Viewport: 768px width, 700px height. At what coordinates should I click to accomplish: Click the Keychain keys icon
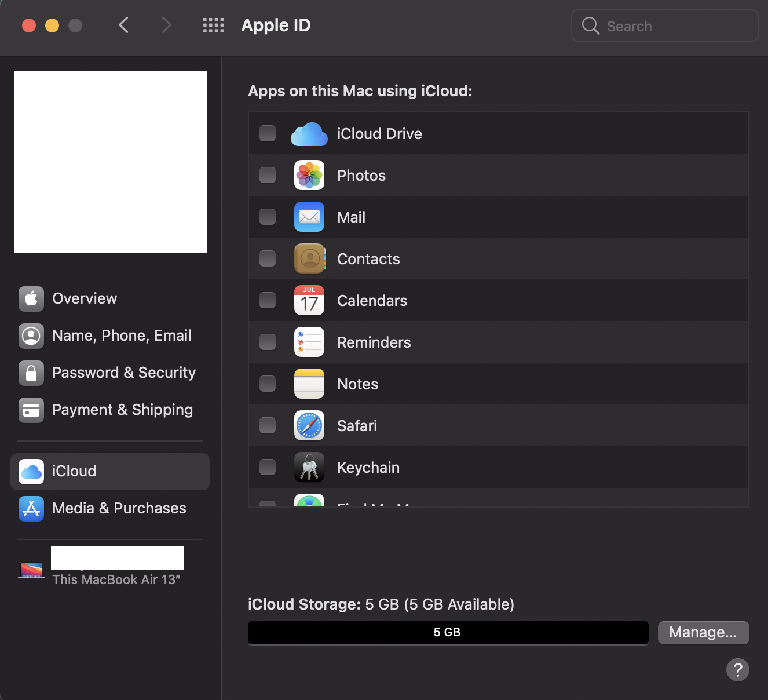point(309,467)
